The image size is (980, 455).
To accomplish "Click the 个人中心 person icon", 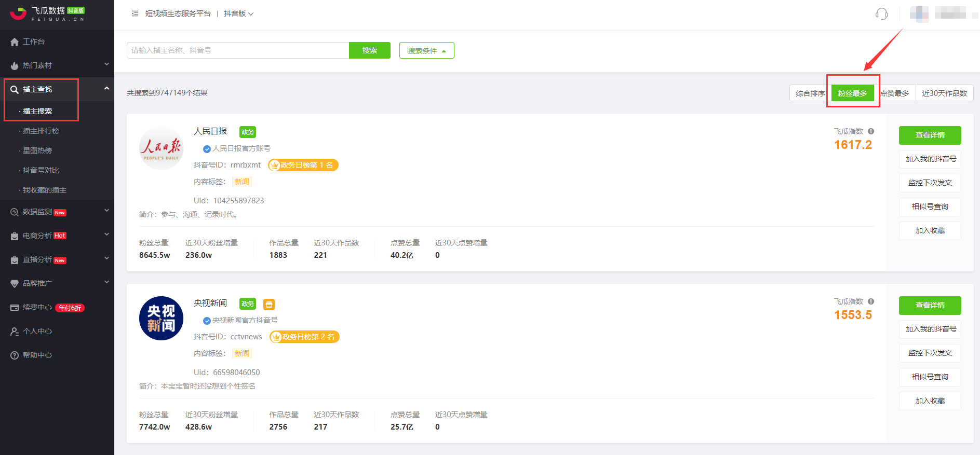I will point(15,332).
